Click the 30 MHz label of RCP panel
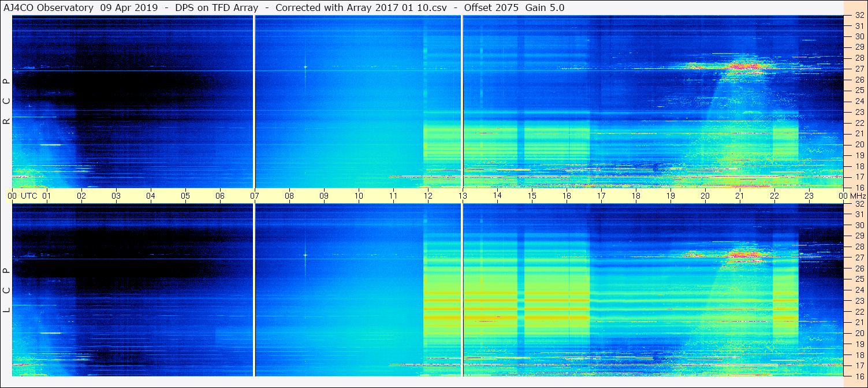 tap(859, 36)
